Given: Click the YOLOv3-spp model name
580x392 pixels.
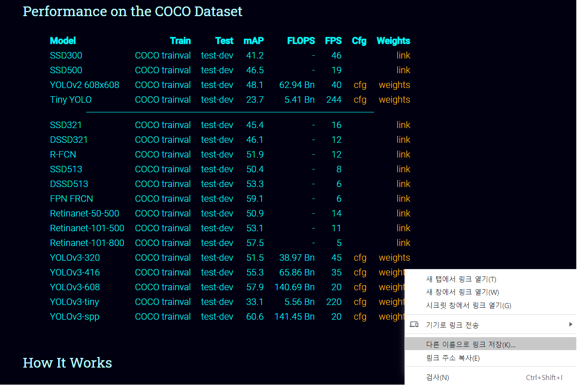Looking at the screenshot, I should [75, 316].
